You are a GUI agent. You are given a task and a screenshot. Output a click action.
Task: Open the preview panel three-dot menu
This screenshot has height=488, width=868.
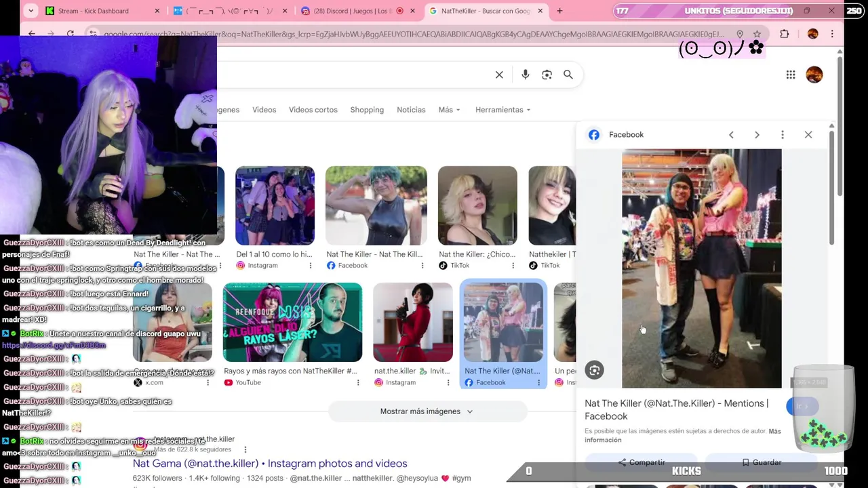783,135
